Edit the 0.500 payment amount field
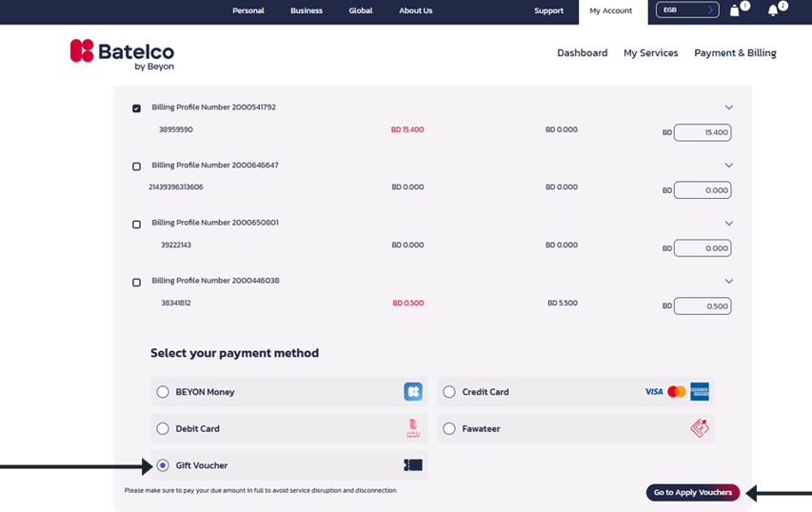This screenshot has height=512, width=812. pos(703,305)
